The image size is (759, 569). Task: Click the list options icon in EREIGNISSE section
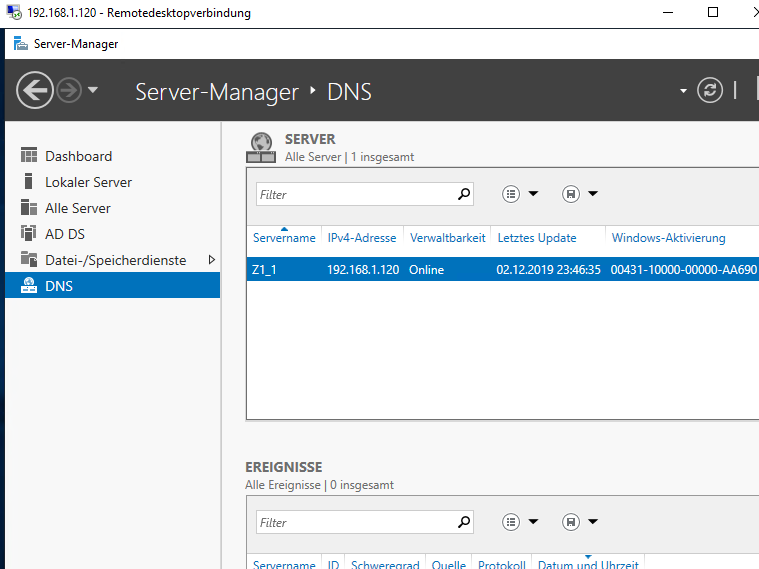click(x=511, y=522)
